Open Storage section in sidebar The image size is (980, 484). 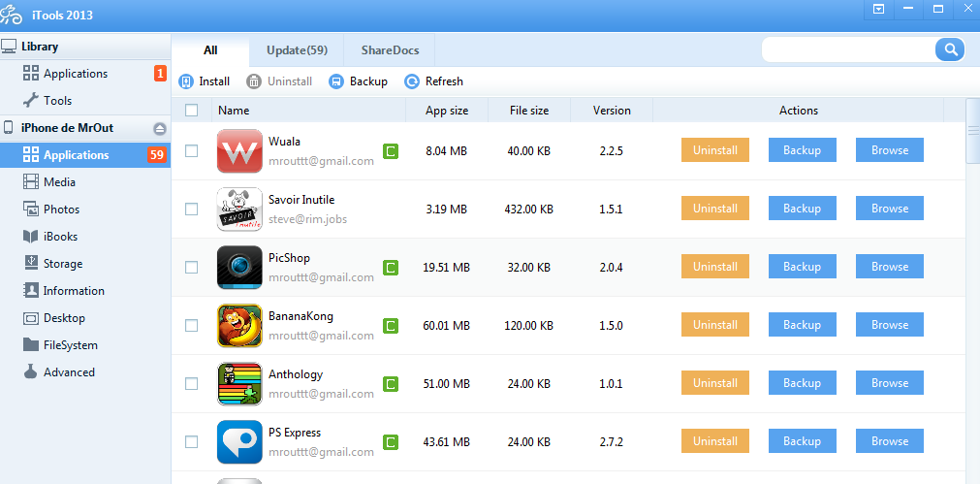pos(85,263)
